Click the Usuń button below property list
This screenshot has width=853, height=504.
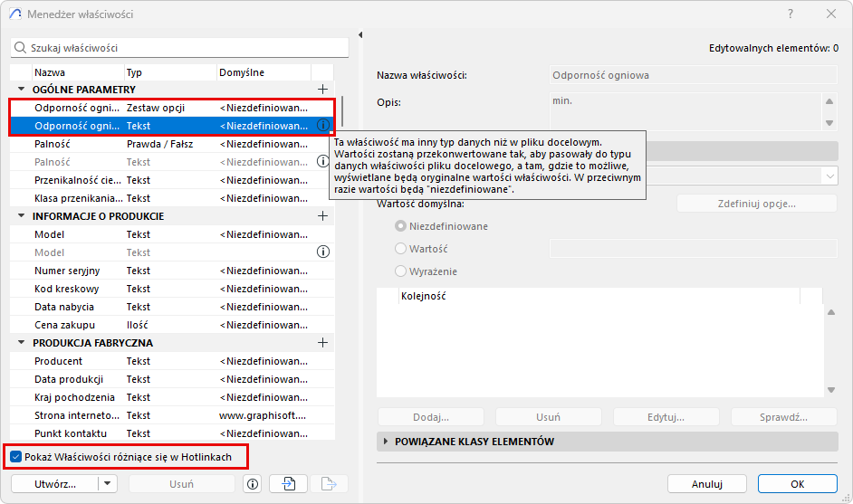[x=182, y=484]
